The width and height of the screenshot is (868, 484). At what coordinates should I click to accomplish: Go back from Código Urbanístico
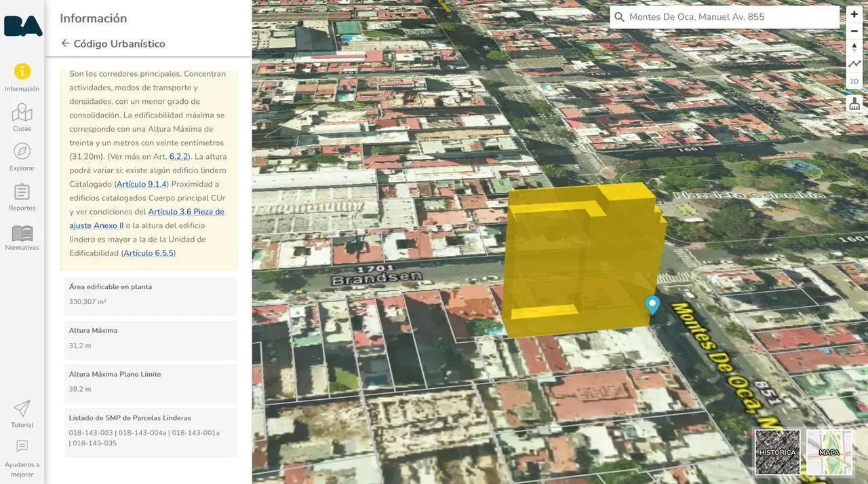65,43
